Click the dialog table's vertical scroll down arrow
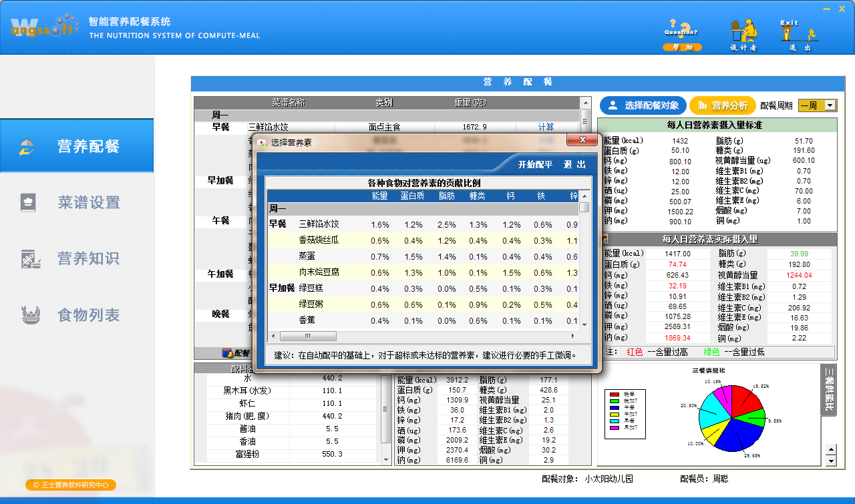Image resolution: width=855 pixels, height=504 pixels. coord(584,325)
